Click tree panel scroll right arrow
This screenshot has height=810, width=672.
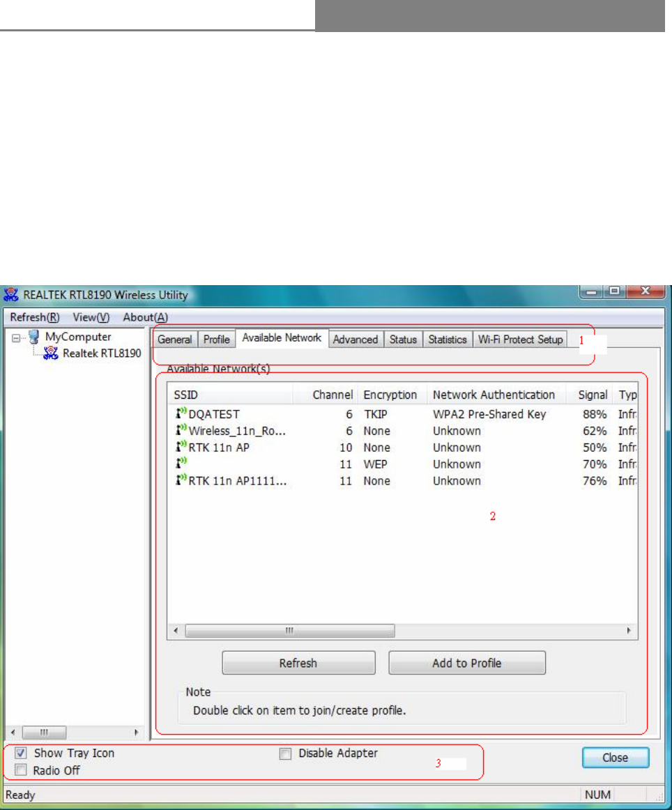[136, 732]
